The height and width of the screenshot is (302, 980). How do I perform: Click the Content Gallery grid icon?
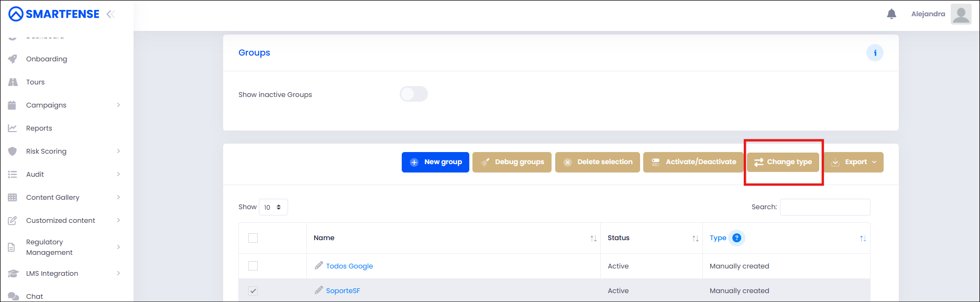(x=13, y=197)
